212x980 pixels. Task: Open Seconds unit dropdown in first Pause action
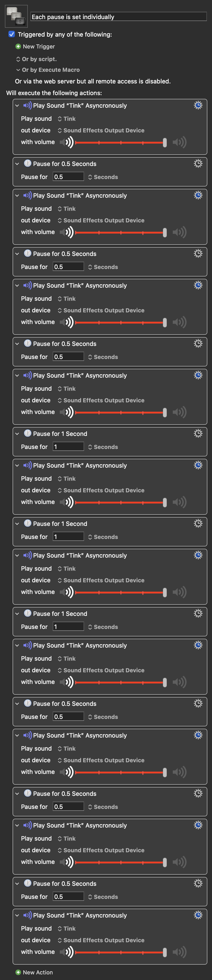pos(103,177)
